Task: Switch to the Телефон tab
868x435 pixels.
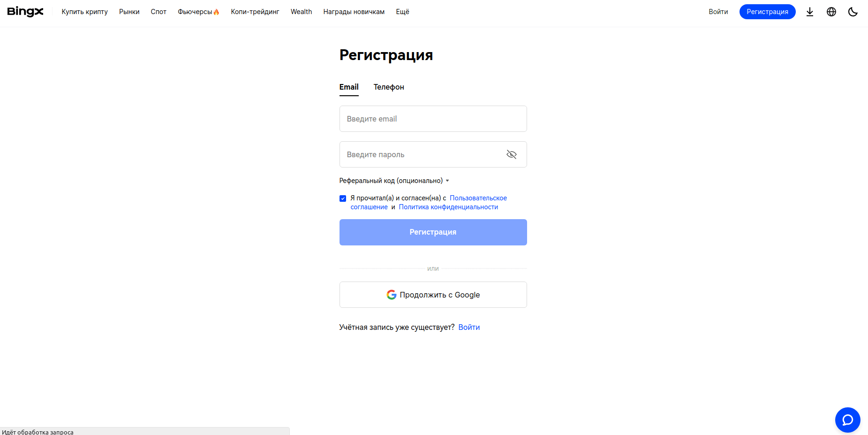Action: tap(388, 87)
